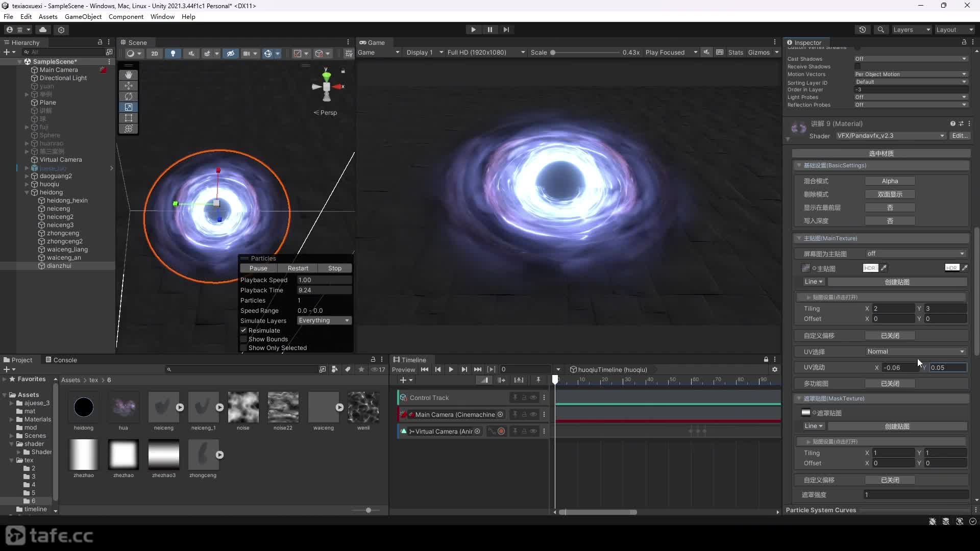Pick color with main texture eyedropper
The width and height of the screenshot is (980, 551).
point(884,268)
